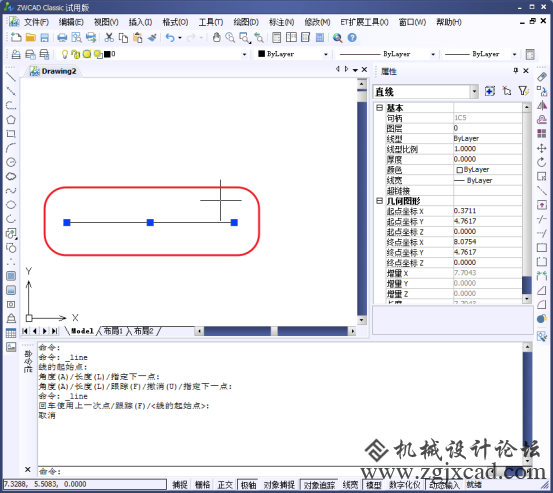The image size is (553, 493).
Task: Open the 绘图(D) menu
Action: click(x=246, y=22)
